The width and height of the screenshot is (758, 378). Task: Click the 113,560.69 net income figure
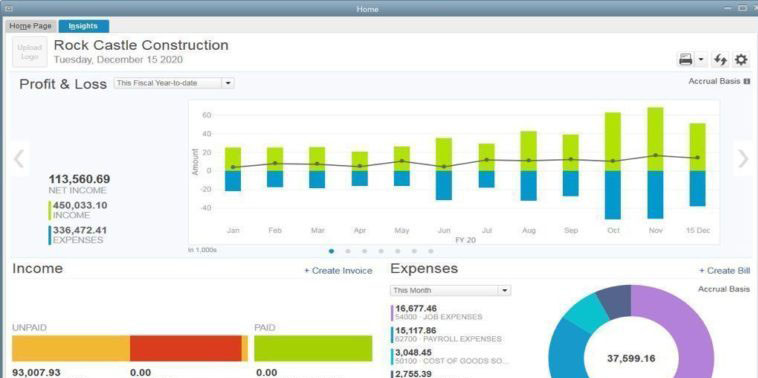(79, 179)
